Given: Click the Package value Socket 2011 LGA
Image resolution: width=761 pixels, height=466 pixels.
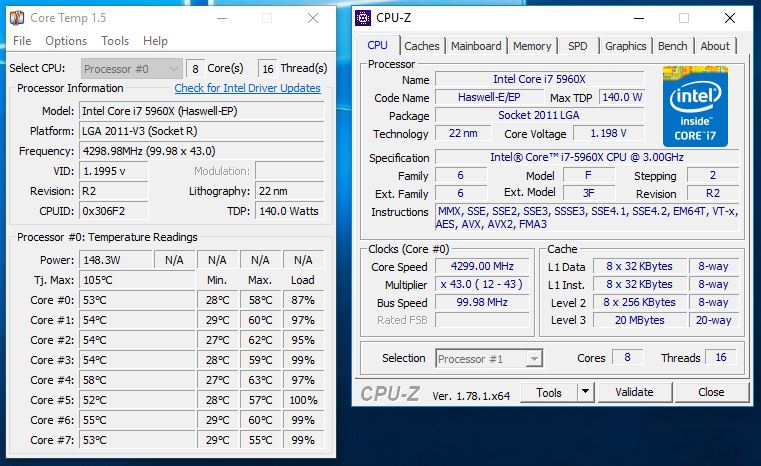Looking at the screenshot, I should click(x=540, y=115).
